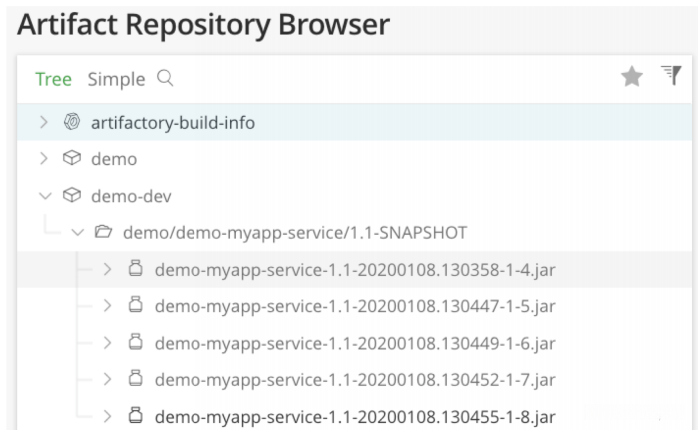
Task: Switch to the Simple view tab
Action: (x=116, y=78)
